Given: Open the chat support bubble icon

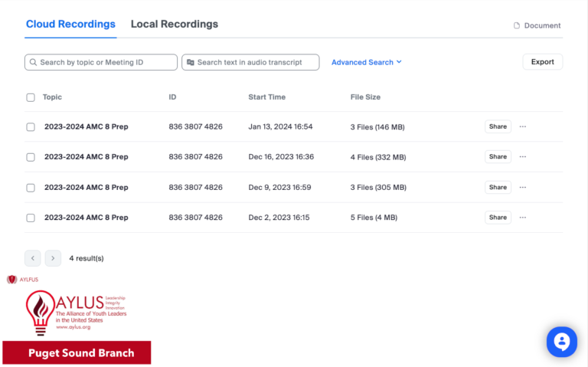Looking at the screenshot, I should 561,342.
